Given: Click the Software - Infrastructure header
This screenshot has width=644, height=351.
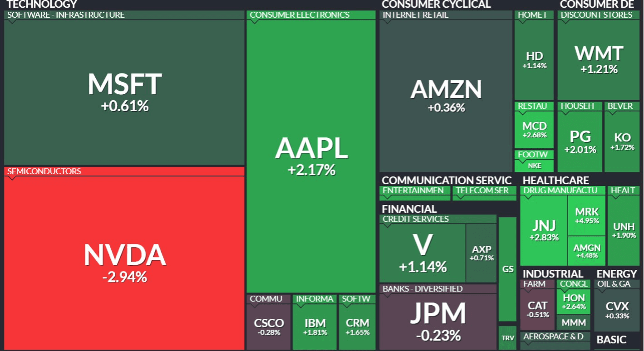Looking at the screenshot, I should [x=66, y=15].
